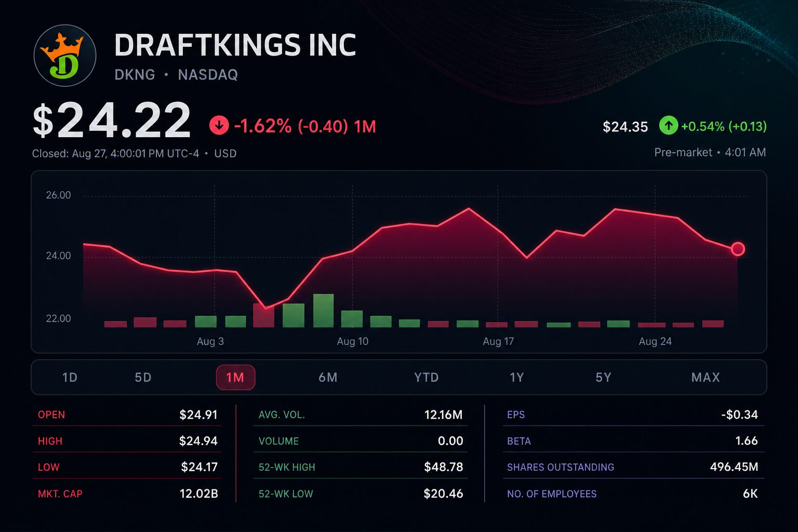Click the tallest green volume bar

323,311
